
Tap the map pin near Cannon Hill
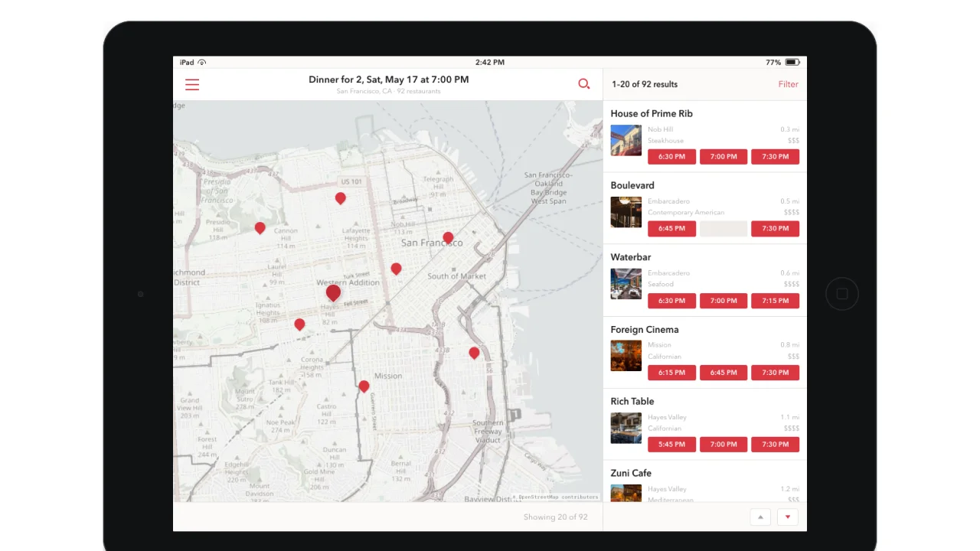(x=260, y=228)
